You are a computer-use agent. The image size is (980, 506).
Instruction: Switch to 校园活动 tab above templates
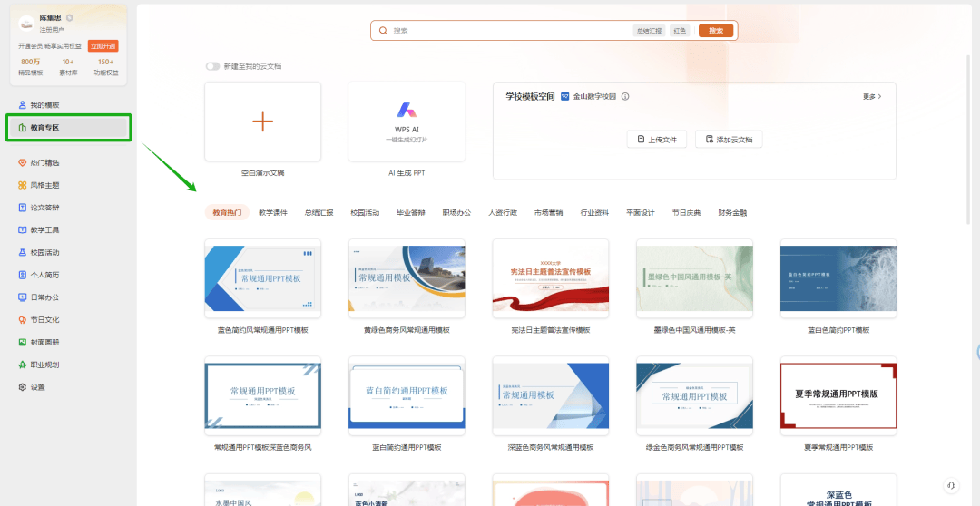click(x=365, y=212)
